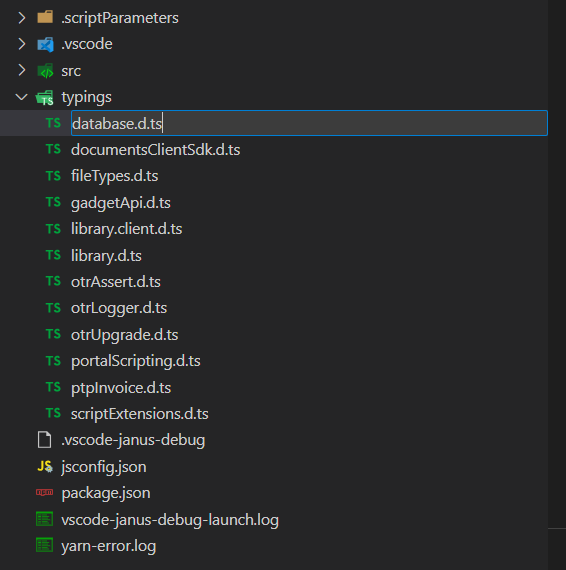
Task: Expand the src folder chevron
Action: [x=22, y=70]
